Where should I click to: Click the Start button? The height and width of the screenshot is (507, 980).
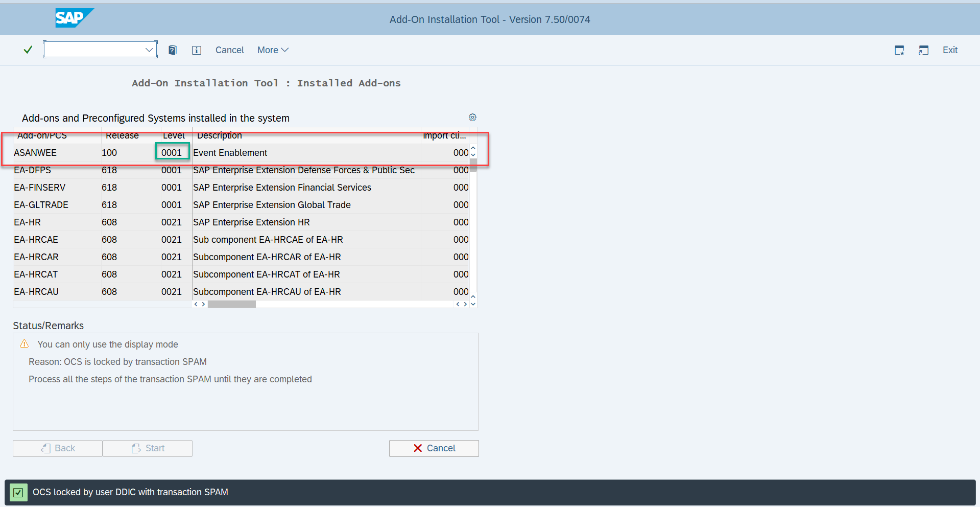tap(148, 448)
